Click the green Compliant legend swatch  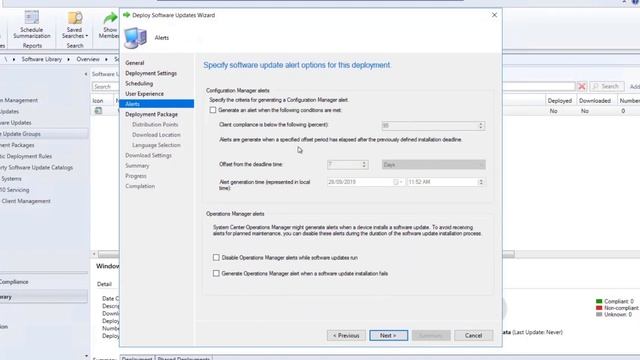click(599, 301)
